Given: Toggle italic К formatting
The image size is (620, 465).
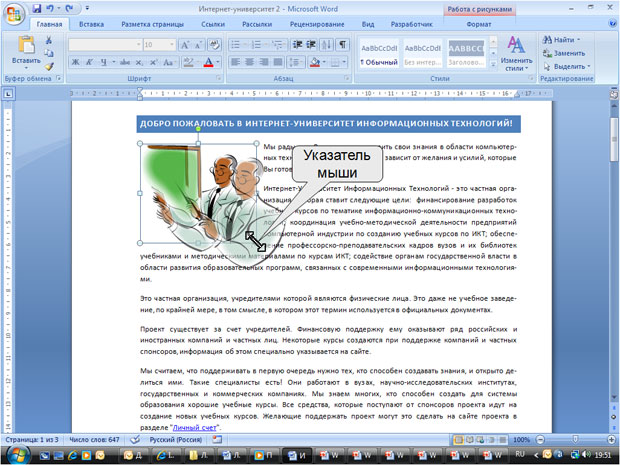Looking at the screenshot, I should [89, 62].
